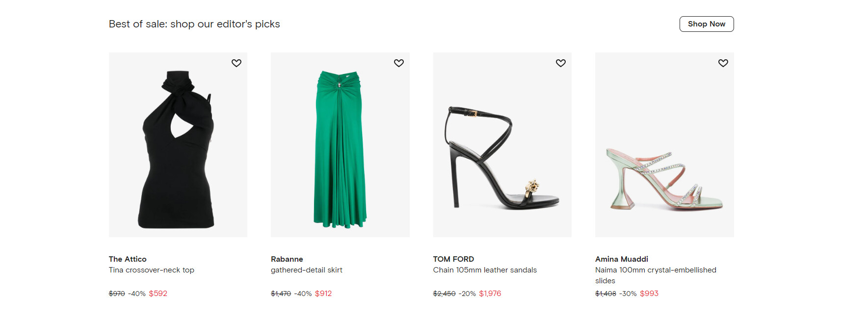Click the TOM FORD brand name
This screenshot has width=868, height=321.
(x=453, y=259)
